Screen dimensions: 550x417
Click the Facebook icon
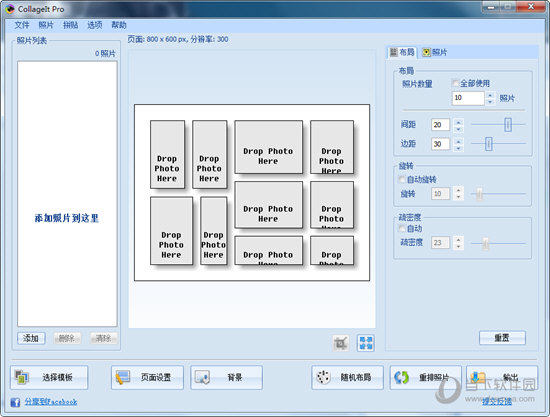(x=15, y=402)
